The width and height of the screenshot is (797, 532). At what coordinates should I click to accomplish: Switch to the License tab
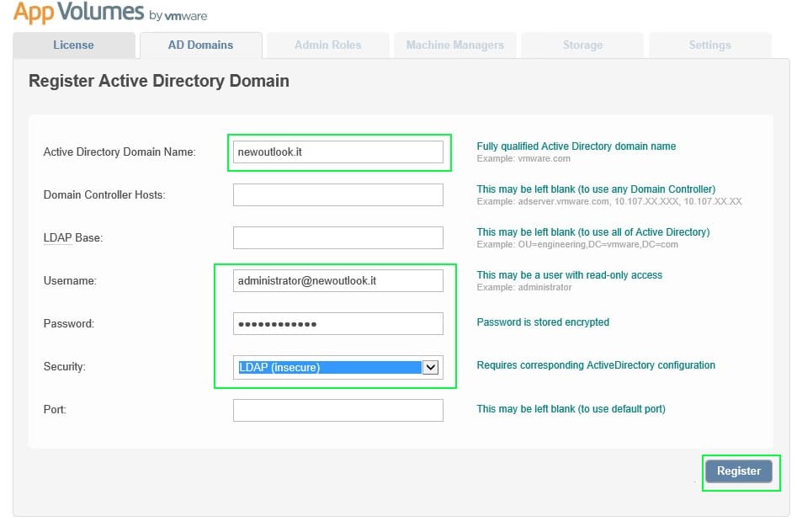(x=73, y=45)
